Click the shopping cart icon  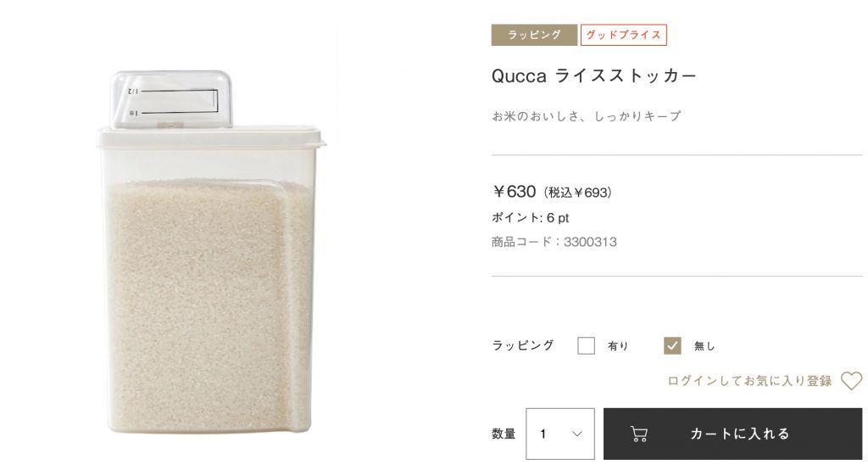coord(639,434)
